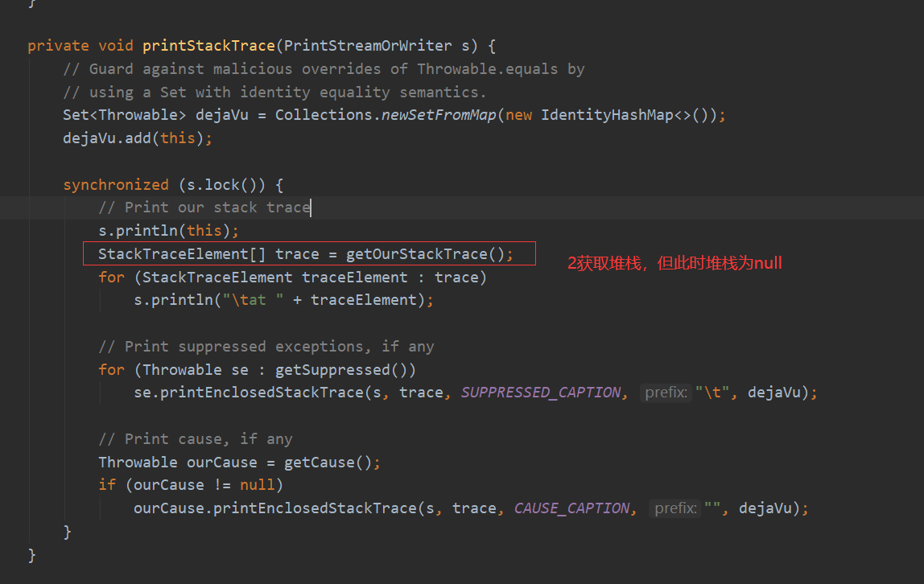
Task: Click 'private void' modifiers
Action: 80,46
